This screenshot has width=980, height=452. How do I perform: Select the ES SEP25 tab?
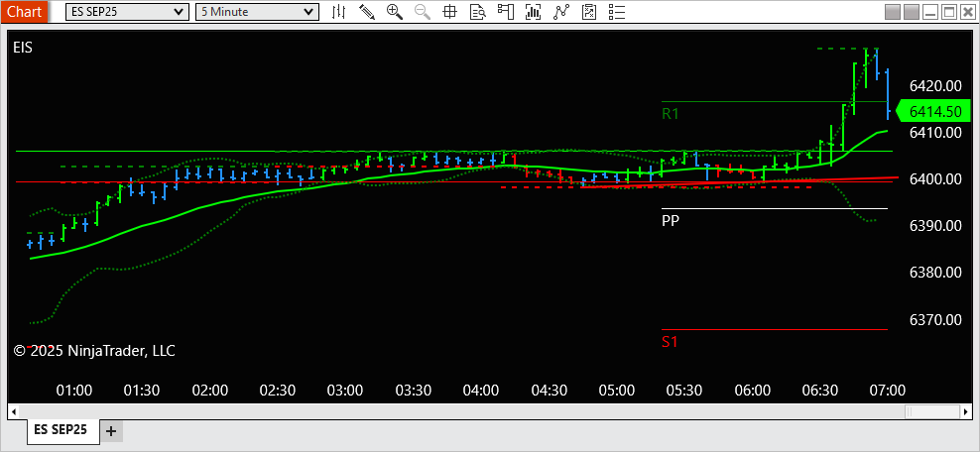(62, 430)
